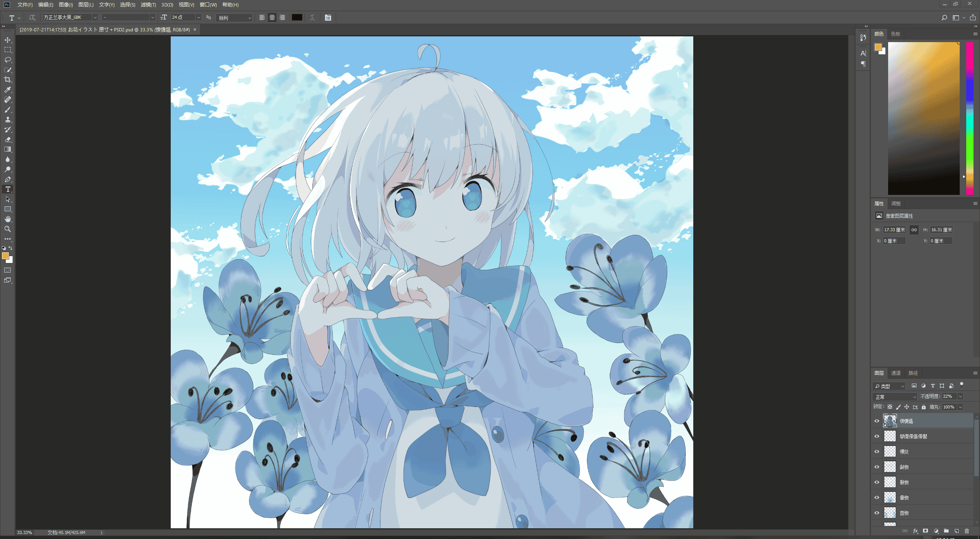Hide the selected top layer's eye icon
This screenshot has width=980, height=539.
click(877, 421)
